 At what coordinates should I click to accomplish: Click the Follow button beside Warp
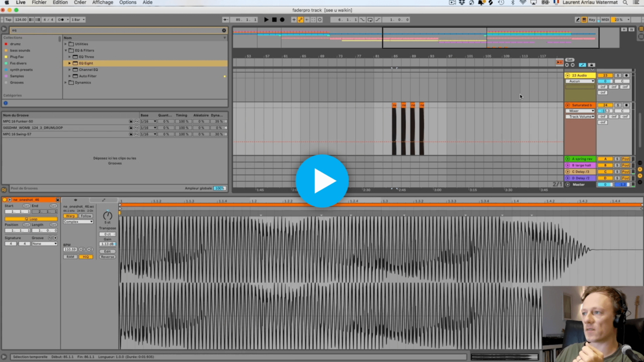click(86, 216)
